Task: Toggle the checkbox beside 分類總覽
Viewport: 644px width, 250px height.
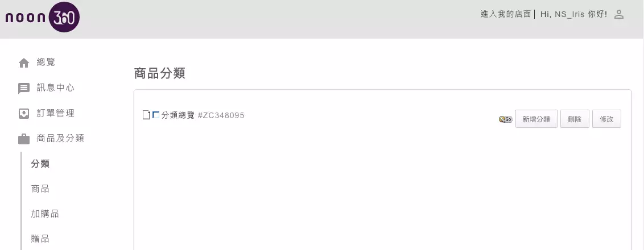Action: [156, 115]
